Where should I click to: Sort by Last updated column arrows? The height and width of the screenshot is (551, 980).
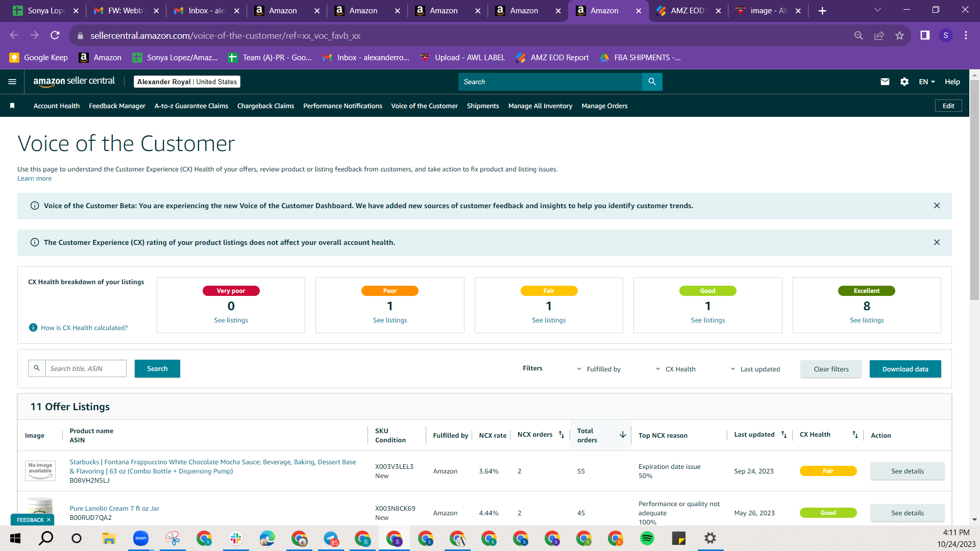pyautogui.click(x=784, y=435)
